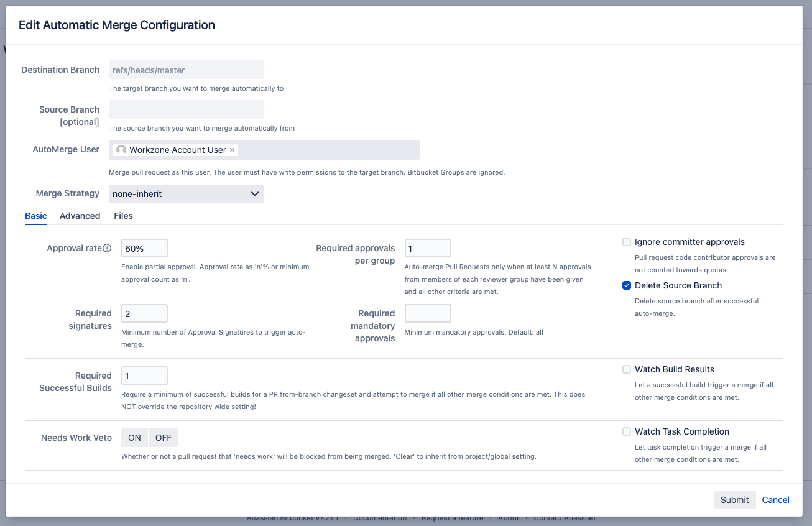Click the Approval rate help icon
The width and height of the screenshot is (812, 526).
(x=106, y=247)
